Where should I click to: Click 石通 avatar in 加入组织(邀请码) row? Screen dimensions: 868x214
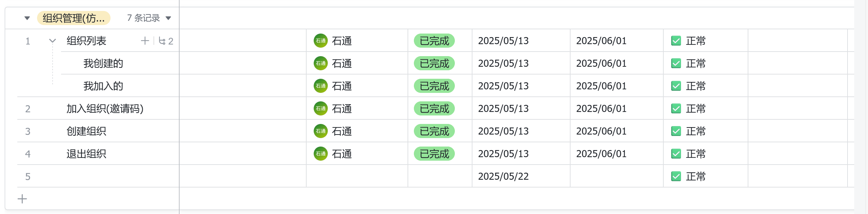click(321, 109)
